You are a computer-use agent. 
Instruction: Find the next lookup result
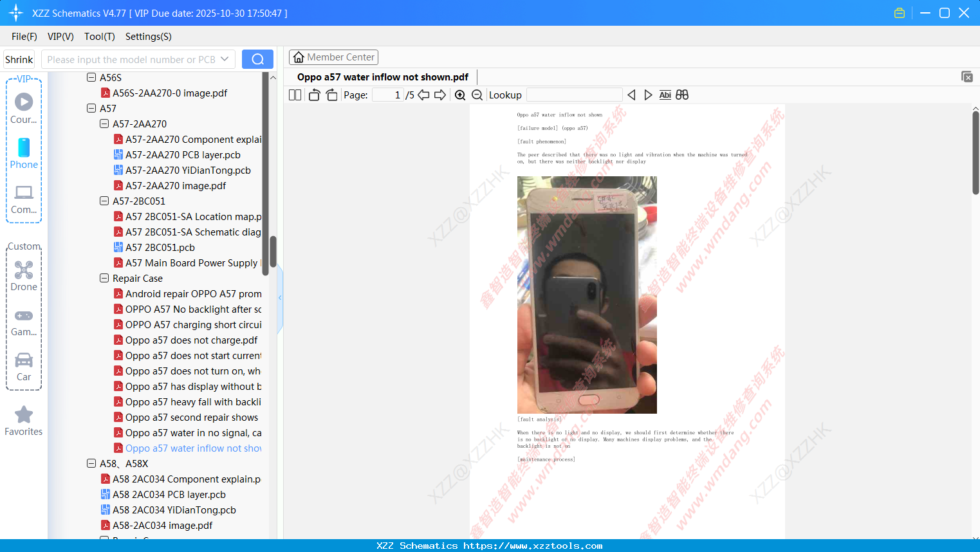[x=648, y=95]
